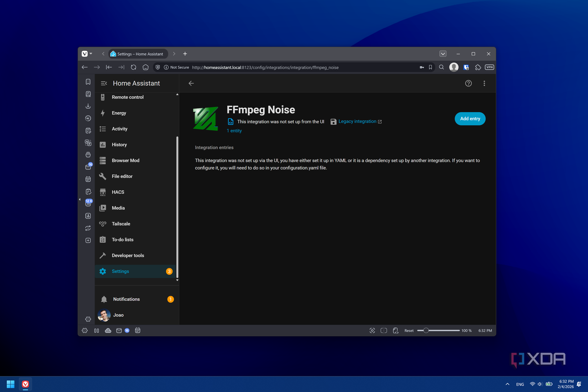The image size is (588, 392).
Task: Open the Vivaldi menu dropdown
Action: 87,54
